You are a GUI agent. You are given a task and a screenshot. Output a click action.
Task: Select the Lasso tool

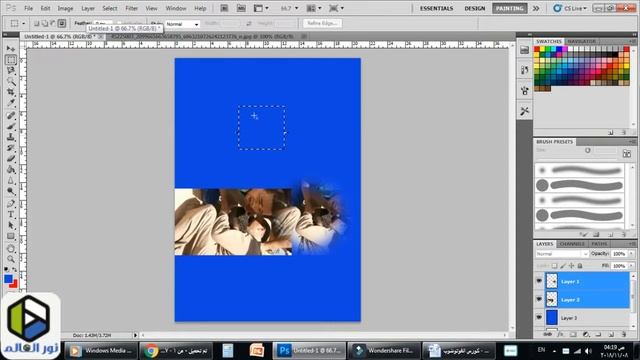tap(11, 70)
